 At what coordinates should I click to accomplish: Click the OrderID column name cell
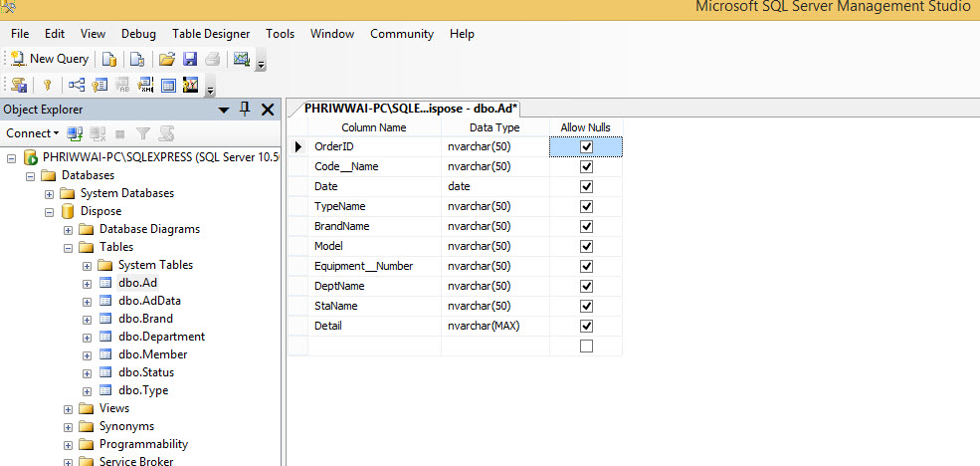pos(374,147)
